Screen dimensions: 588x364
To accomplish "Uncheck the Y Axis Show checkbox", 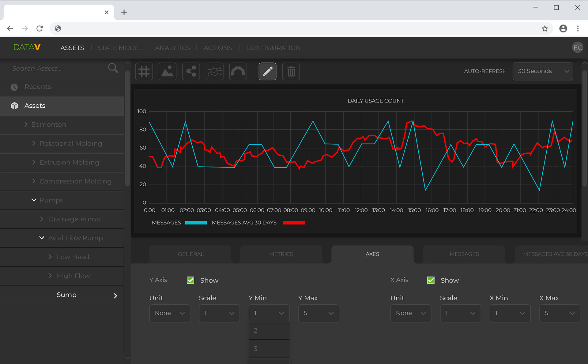I will [190, 280].
